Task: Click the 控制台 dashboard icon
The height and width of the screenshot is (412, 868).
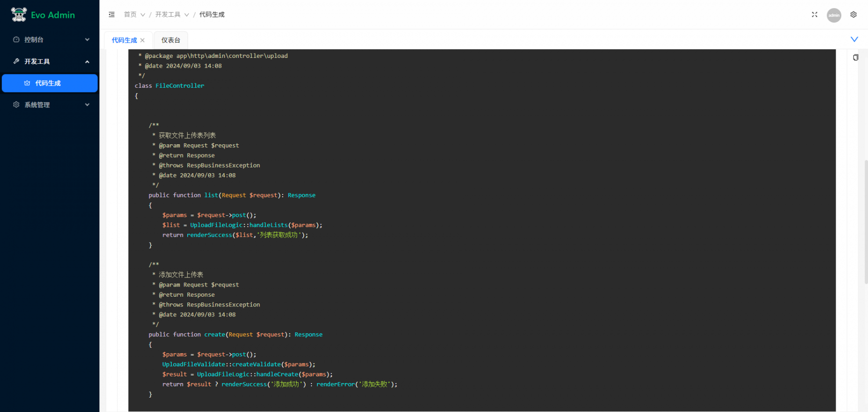Action: [x=16, y=40]
